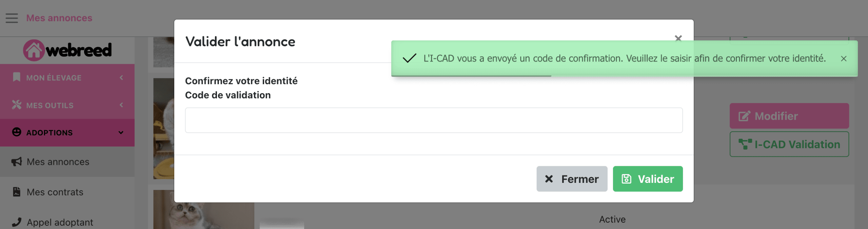Click the smiley icon beside Adoptions
This screenshot has height=229, width=868.
point(16,132)
